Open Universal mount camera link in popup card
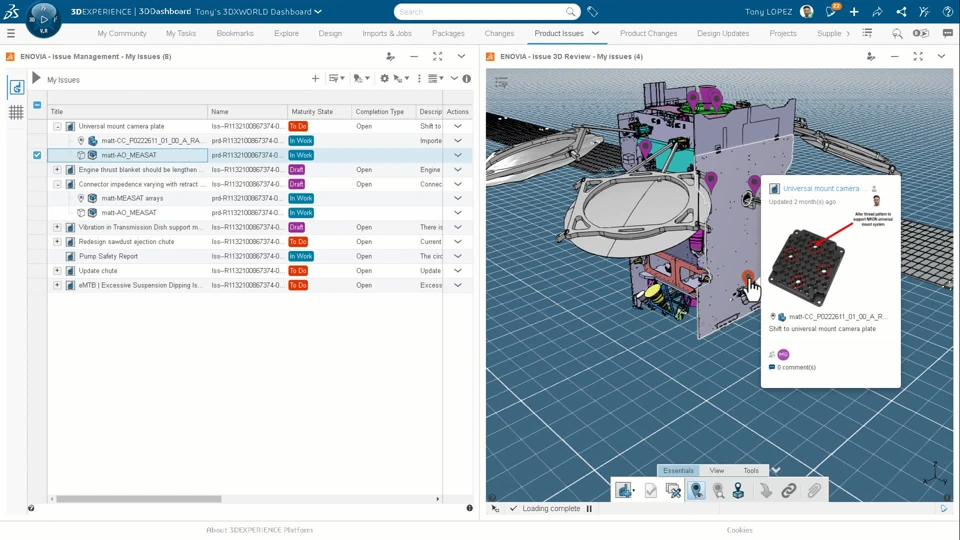Viewport: 960px width, 540px height. click(x=821, y=188)
